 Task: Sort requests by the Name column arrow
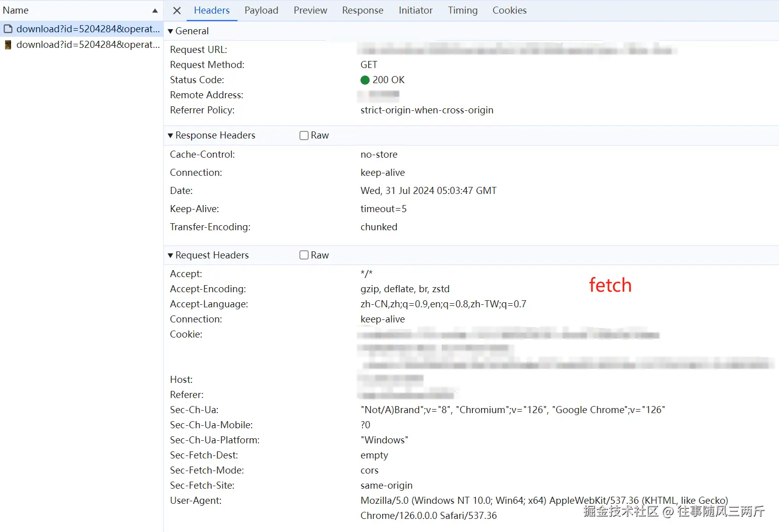tap(155, 11)
